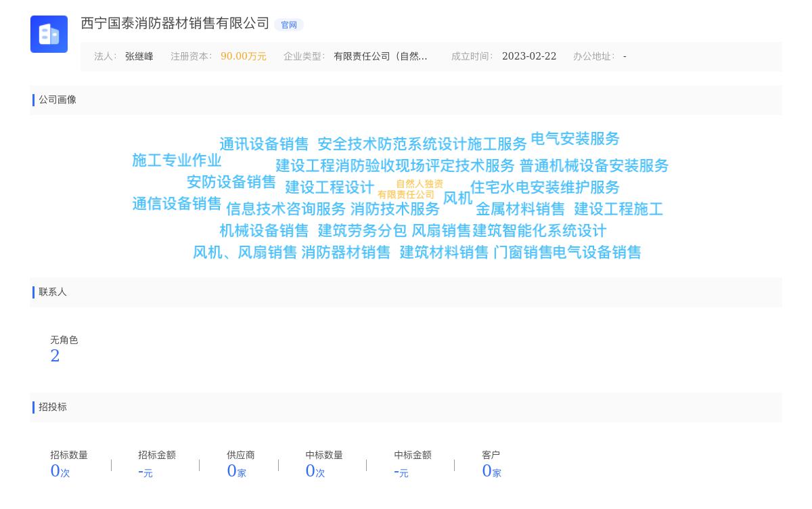Viewport: 812px width, 509px height.
Task: Select registered capital value 90.00万元
Action: (244, 57)
